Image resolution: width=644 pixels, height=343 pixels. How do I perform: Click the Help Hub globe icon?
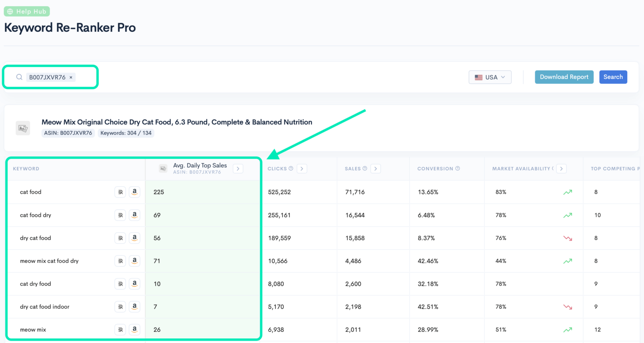(10, 11)
